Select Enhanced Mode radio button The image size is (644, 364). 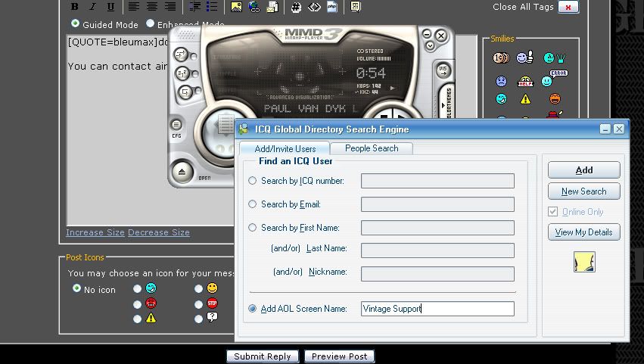pyautogui.click(x=151, y=23)
